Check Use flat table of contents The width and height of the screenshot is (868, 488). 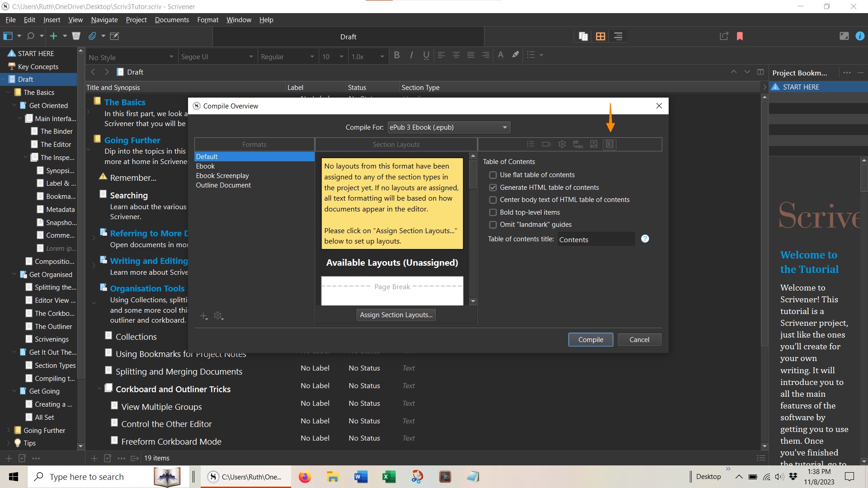pos(493,175)
